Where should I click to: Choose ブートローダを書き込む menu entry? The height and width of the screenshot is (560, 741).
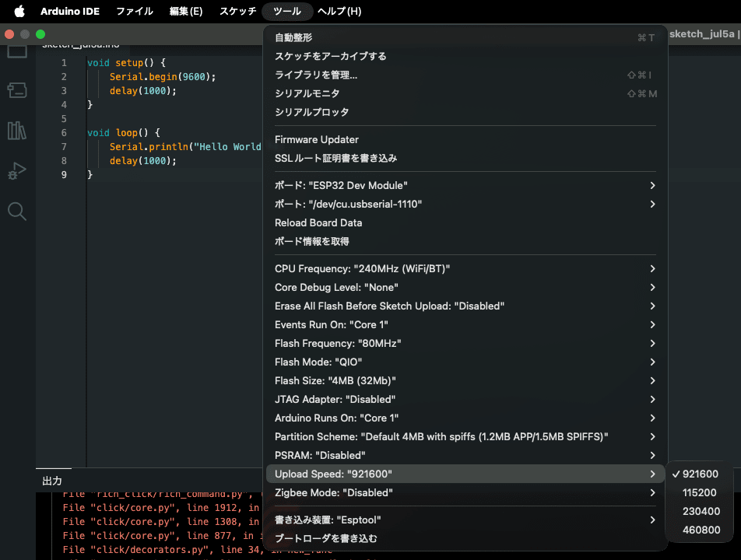tap(465, 538)
